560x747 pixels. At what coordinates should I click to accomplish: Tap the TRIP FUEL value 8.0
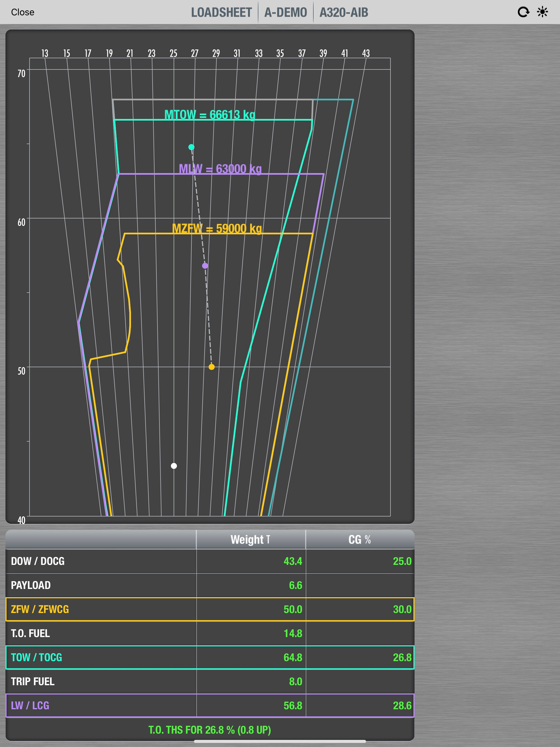296,681
